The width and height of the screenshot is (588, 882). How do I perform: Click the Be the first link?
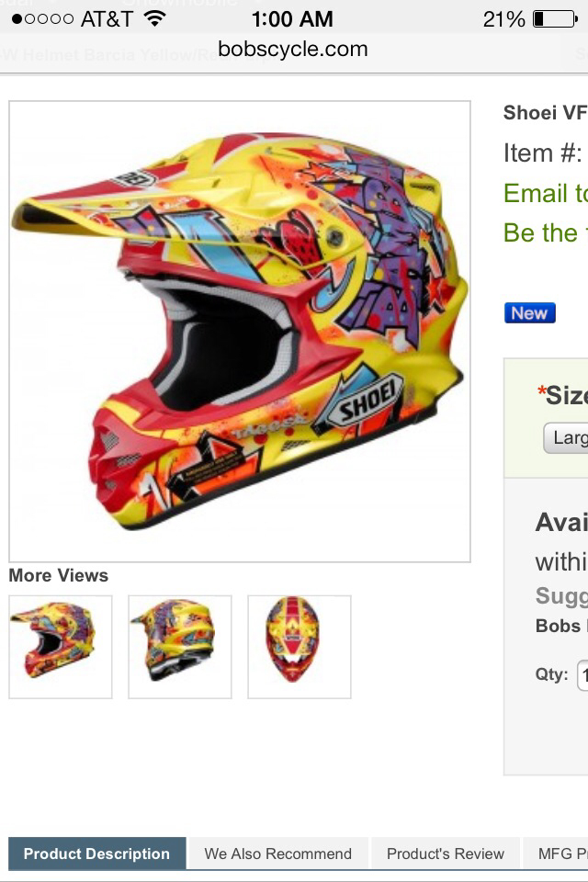click(x=545, y=232)
